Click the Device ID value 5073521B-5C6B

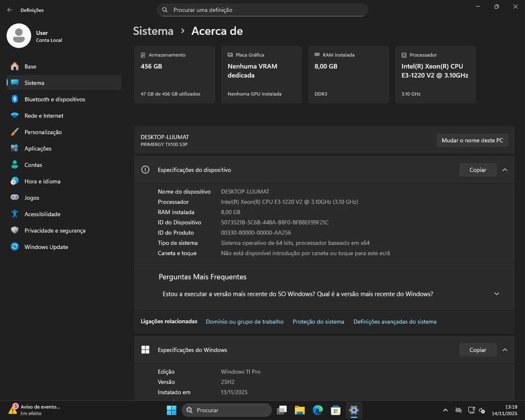275,223
